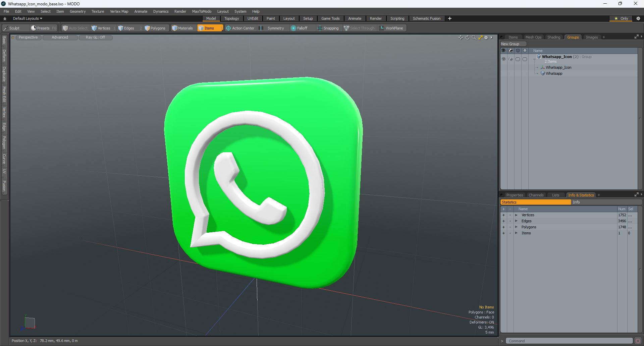
Task: Switch to the Mesh Ops tab
Action: click(533, 37)
